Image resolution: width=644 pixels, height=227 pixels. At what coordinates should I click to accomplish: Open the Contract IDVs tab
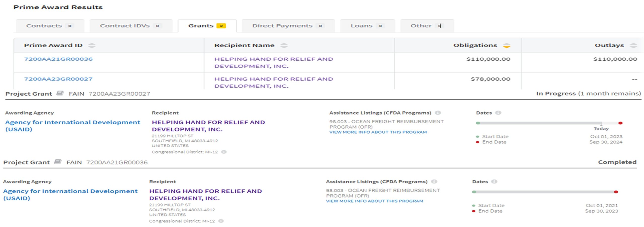[131, 26]
